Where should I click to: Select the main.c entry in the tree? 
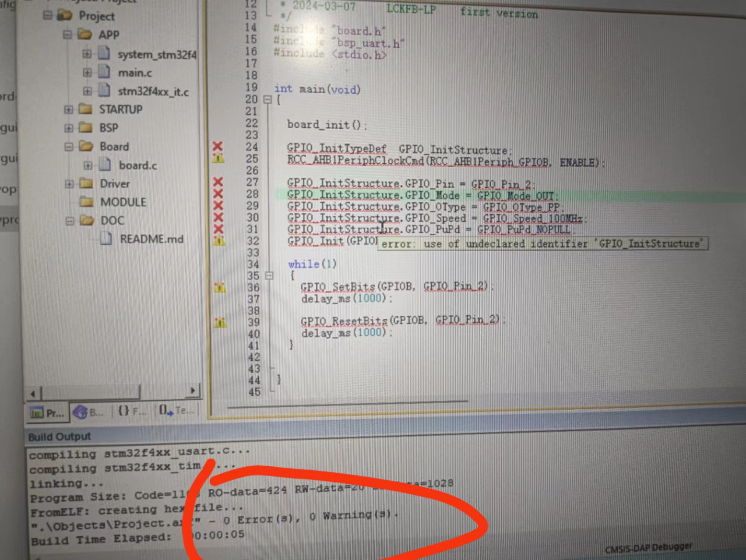[x=135, y=73]
